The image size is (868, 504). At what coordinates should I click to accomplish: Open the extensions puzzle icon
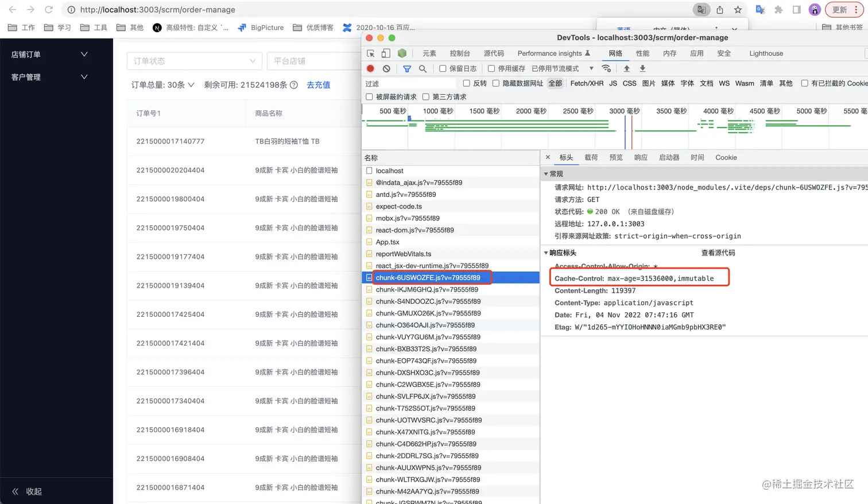click(778, 10)
